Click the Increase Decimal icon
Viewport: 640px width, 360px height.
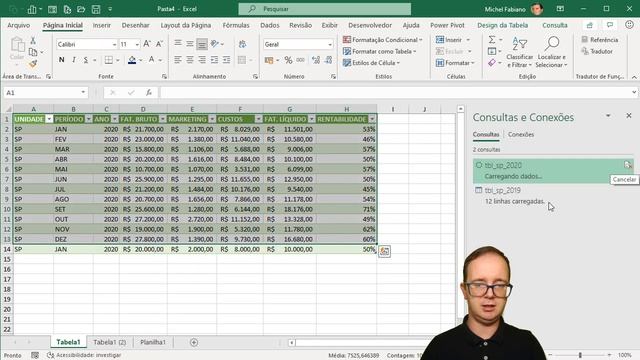[316, 60]
